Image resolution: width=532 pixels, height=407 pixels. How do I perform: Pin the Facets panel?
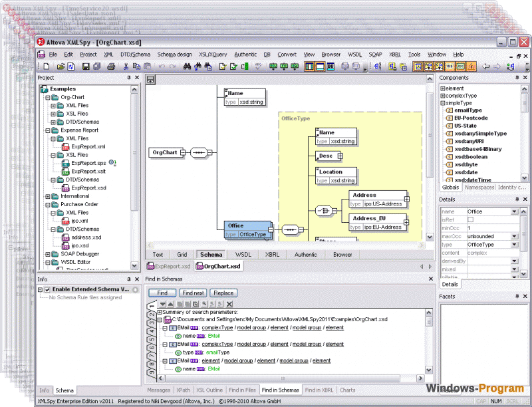coord(517,297)
